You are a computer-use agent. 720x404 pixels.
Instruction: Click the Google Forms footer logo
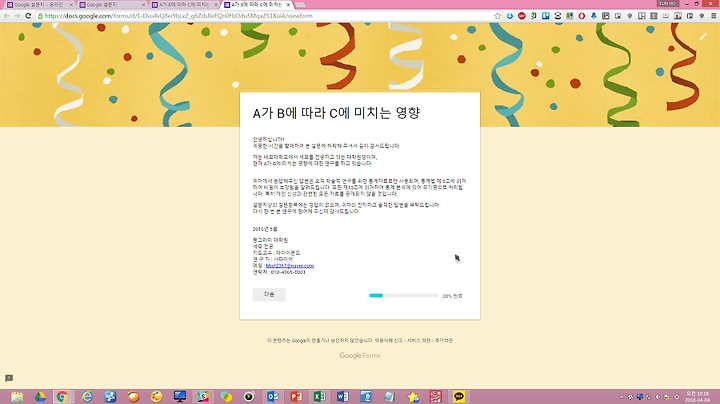click(360, 355)
